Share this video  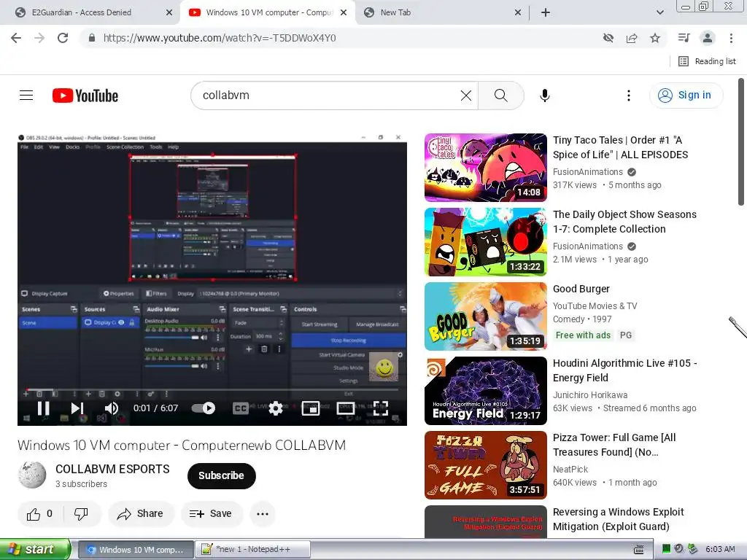click(141, 514)
